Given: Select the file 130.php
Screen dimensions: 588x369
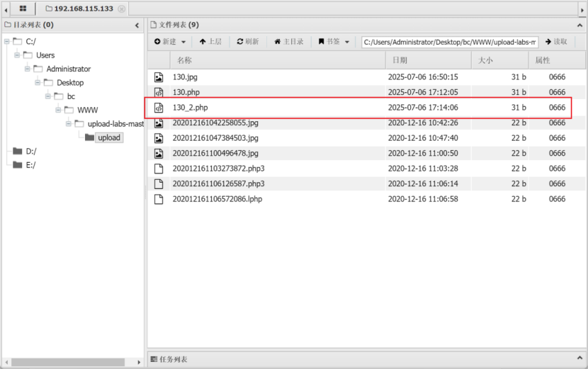Looking at the screenshot, I should click(x=186, y=92).
